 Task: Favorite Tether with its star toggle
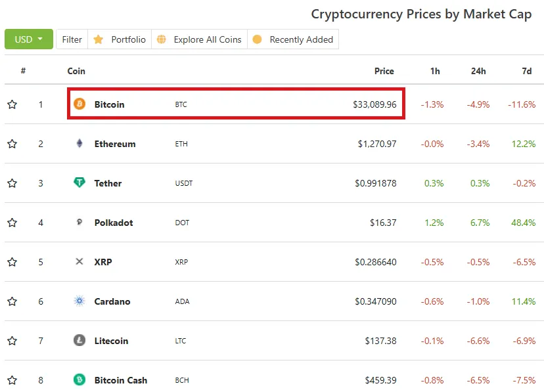[x=12, y=183]
